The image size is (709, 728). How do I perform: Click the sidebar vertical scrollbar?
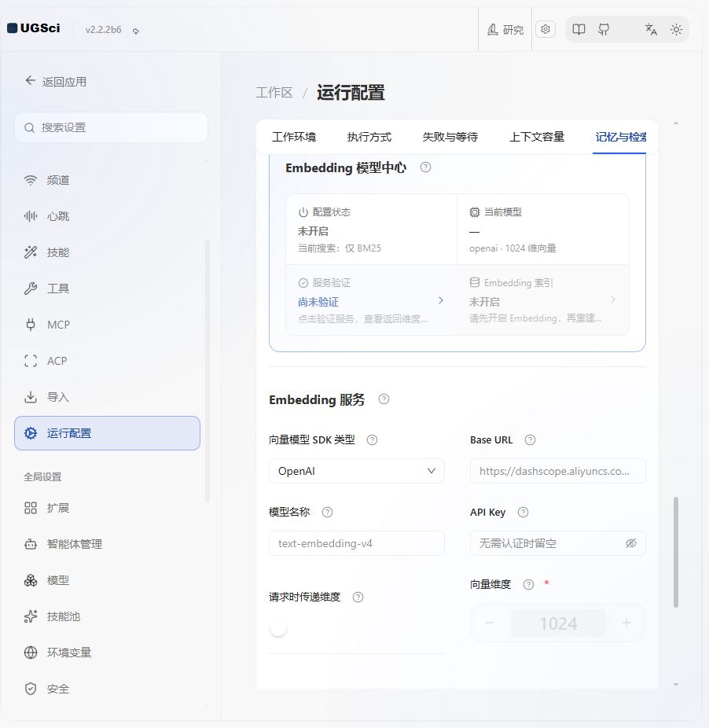pyautogui.click(x=208, y=370)
